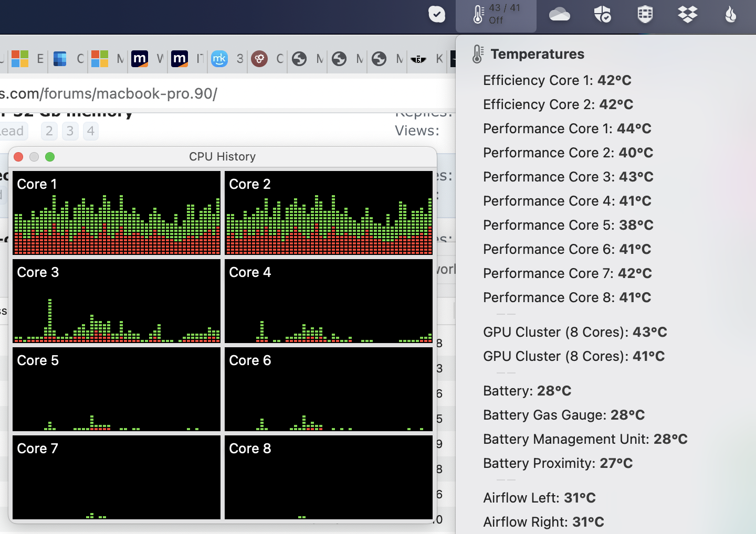This screenshot has height=534, width=756.
Task: Select the Performance Core 3: 43°C row
Action: coord(606,177)
